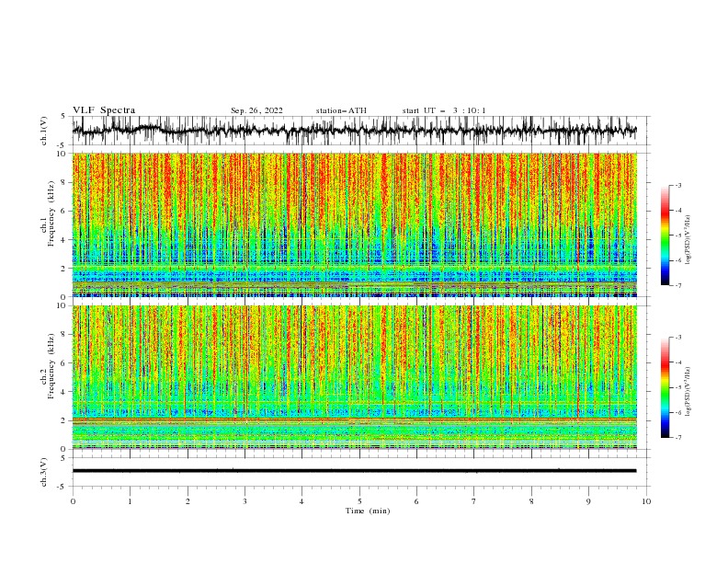Click the "-3" tick on upper colorbar

(x=677, y=185)
